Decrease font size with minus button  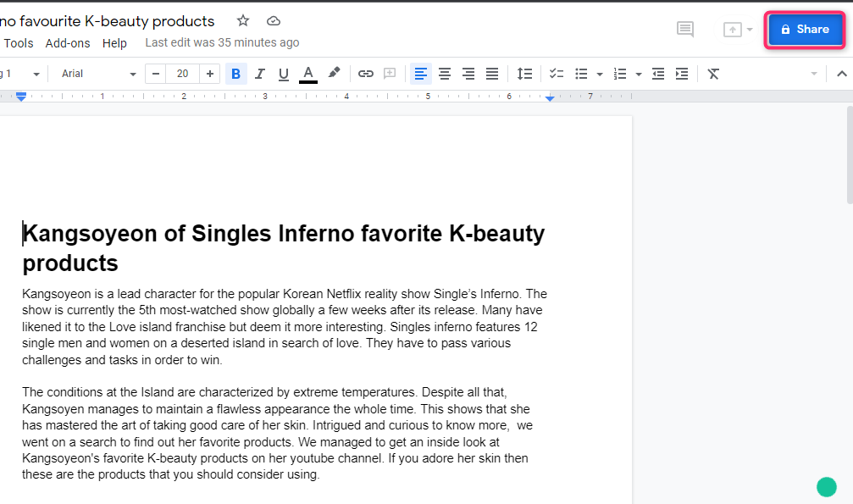point(156,74)
